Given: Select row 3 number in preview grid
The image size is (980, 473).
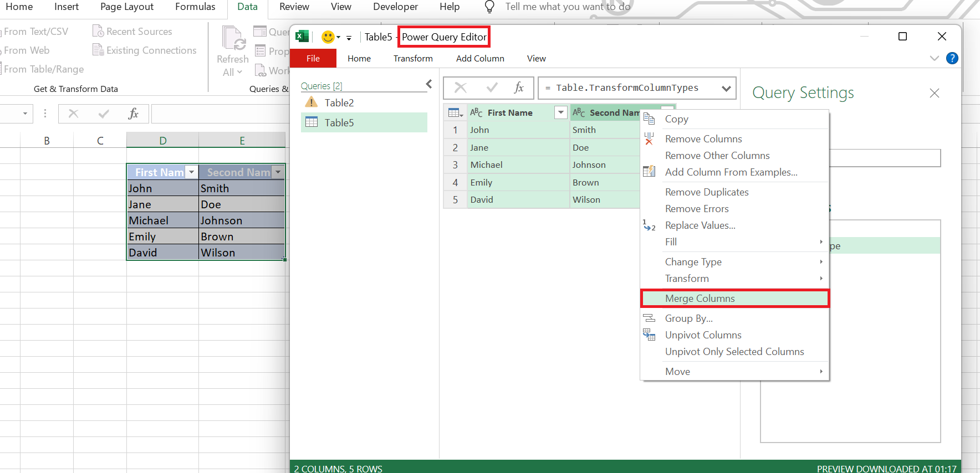Looking at the screenshot, I should point(455,164).
